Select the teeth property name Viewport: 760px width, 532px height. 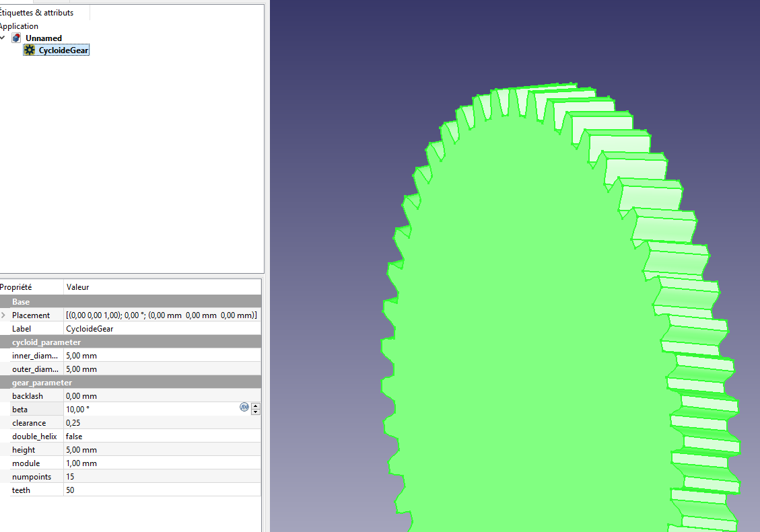pos(21,490)
